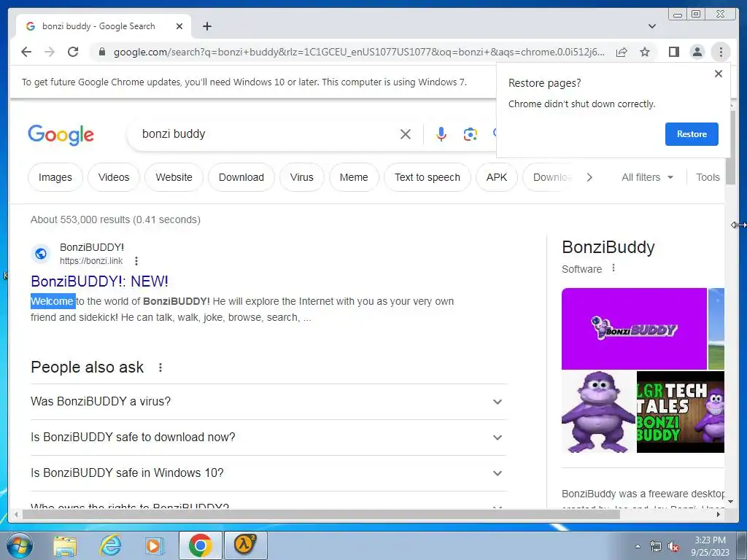Screen dimensions: 747x560
Task: Expand 'Is BonziBUDDY safe to download now?'
Action: click(268, 437)
